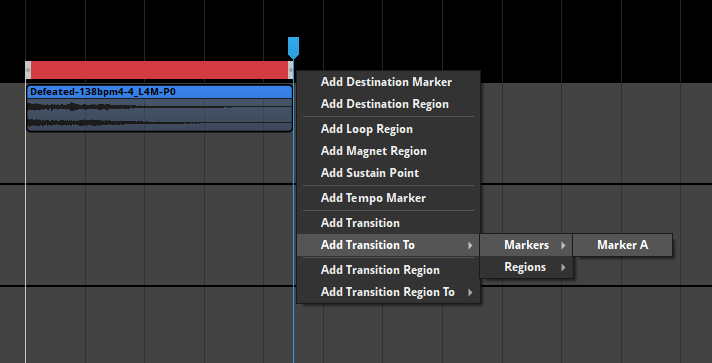Screen dimensions: 712x363
Task: Click the arrow beside Markers entry
Action: point(563,245)
